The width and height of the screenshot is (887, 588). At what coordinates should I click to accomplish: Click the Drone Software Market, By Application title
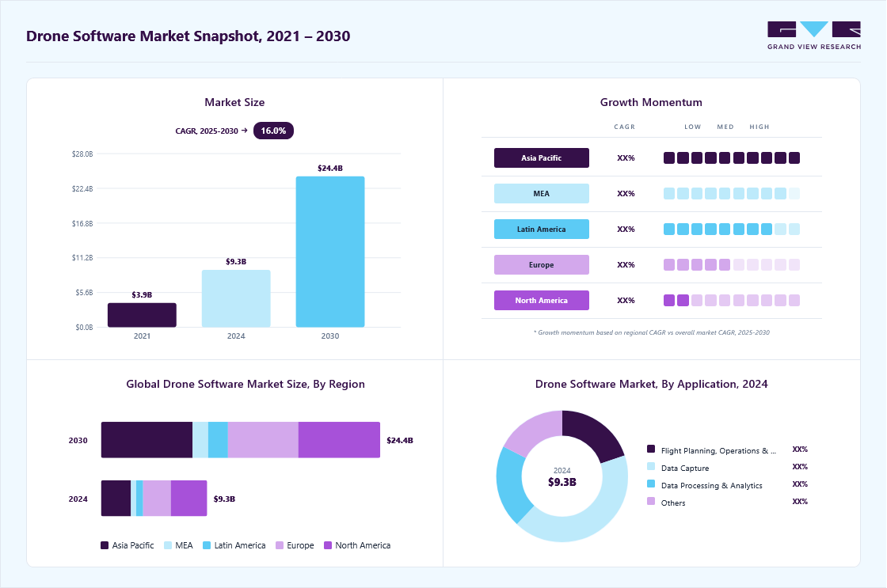pos(652,384)
